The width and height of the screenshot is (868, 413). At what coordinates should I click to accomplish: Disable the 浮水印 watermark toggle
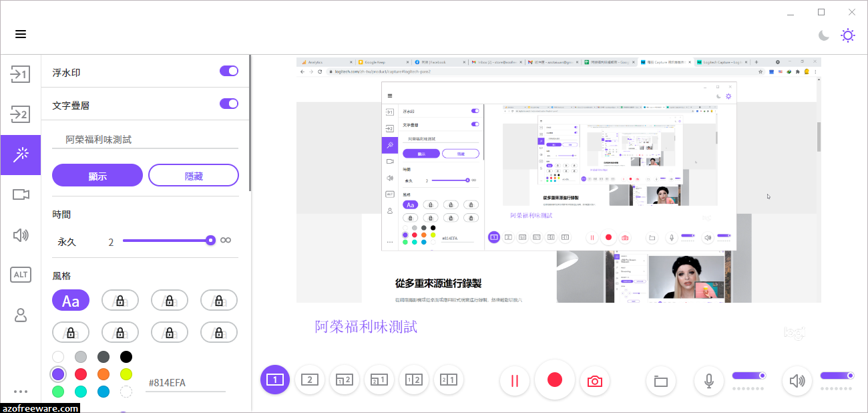point(229,70)
